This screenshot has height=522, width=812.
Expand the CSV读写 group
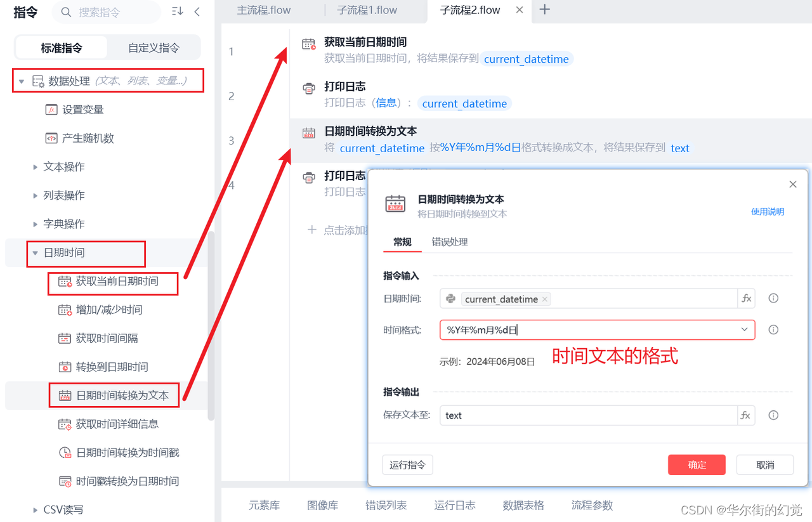click(x=36, y=510)
